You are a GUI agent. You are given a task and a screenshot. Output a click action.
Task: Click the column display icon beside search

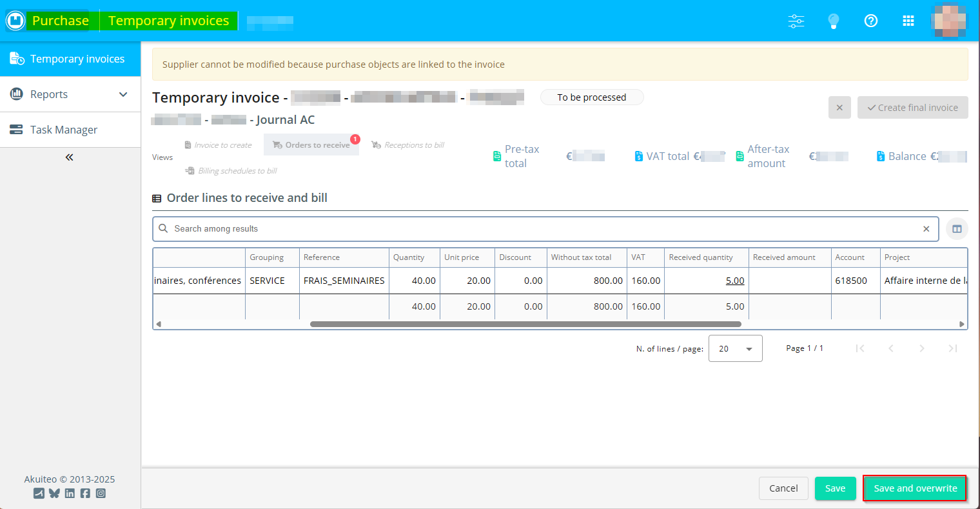click(957, 229)
